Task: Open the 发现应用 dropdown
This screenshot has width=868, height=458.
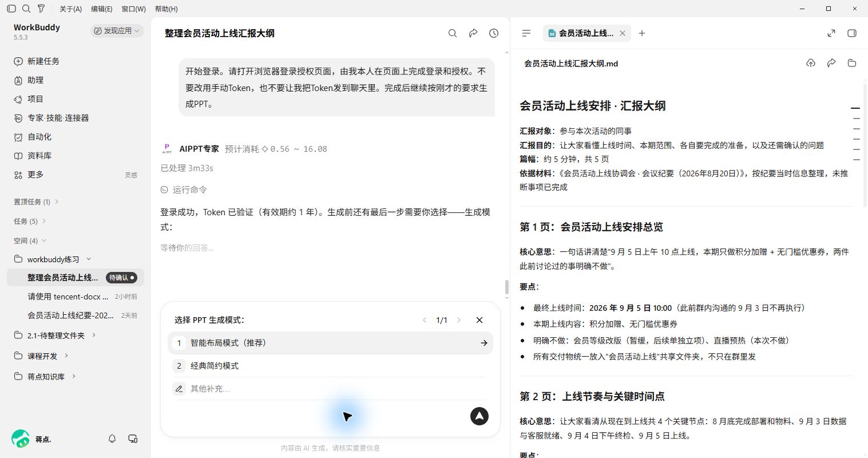Action: tap(117, 31)
